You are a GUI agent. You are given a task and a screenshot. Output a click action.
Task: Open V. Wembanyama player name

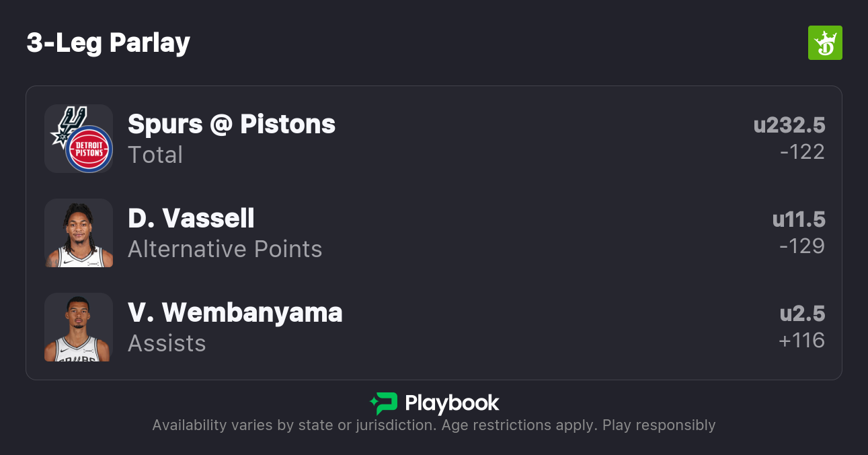click(235, 313)
